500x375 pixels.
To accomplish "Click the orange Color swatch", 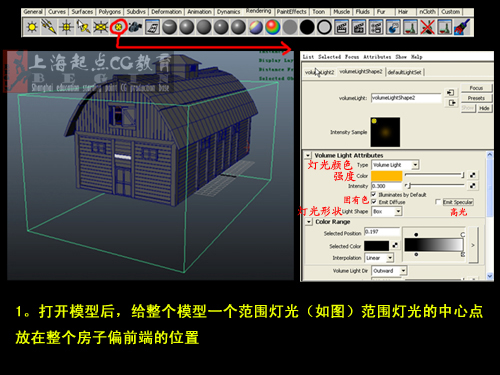I will [x=387, y=176].
